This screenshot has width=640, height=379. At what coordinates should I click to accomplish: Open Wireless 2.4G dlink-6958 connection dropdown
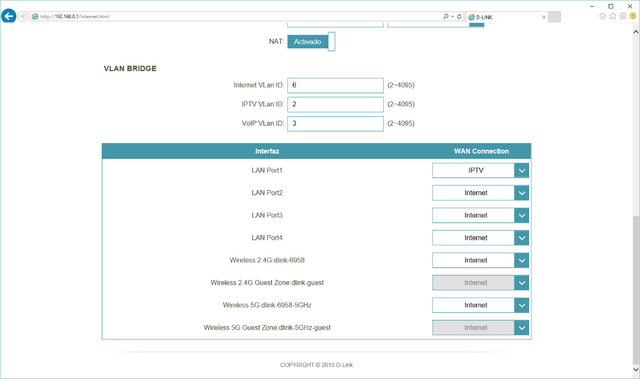point(480,260)
